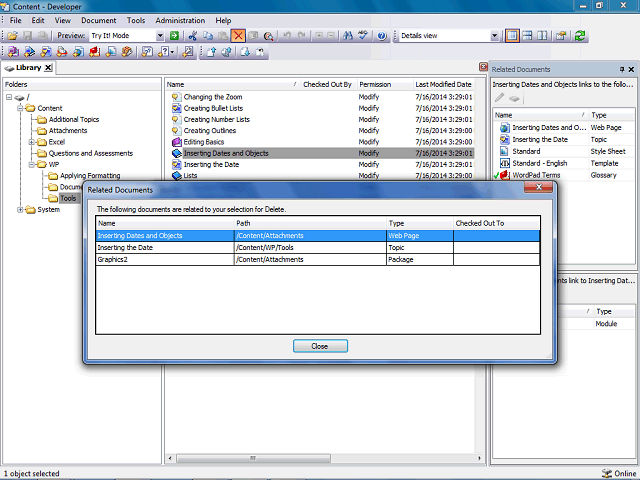
Task: Click the ABC spell check icon
Action: click(363, 36)
